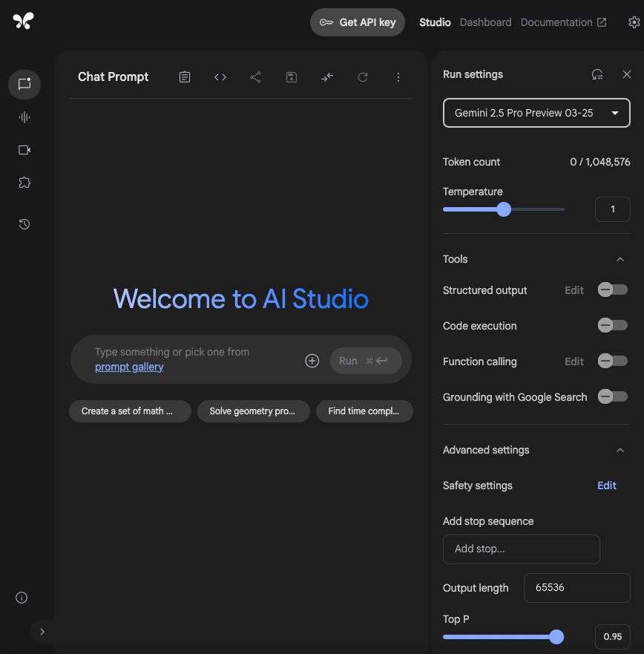This screenshot has height=654, width=644.
Task: Close the Run settings panel
Action: point(626,75)
